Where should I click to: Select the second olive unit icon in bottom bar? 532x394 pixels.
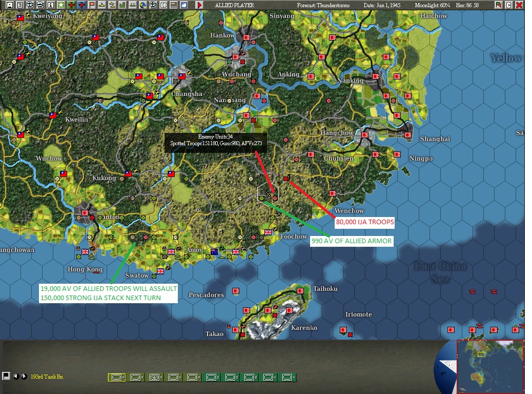point(136,378)
